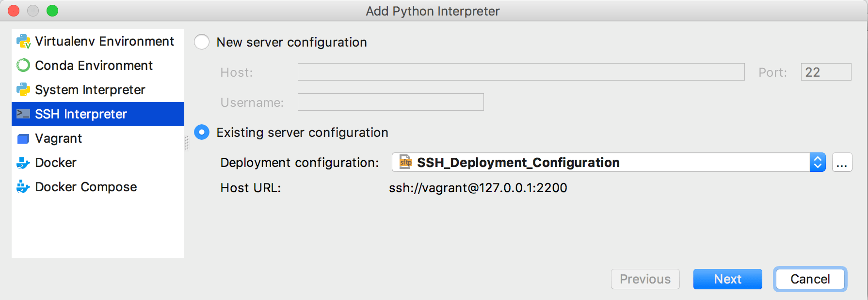Click the Vagrant blue square icon

[x=23, y=139]
